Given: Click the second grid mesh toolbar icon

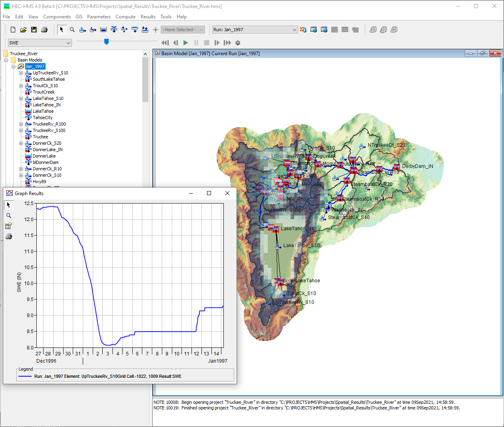Looking at the screenshot, I should (x=384, y=30).
